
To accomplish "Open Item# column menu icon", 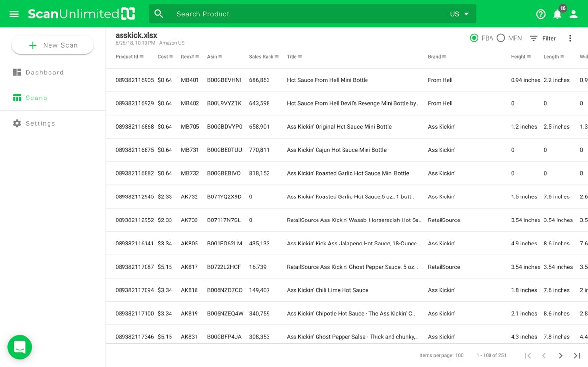I will click(197, 57).
